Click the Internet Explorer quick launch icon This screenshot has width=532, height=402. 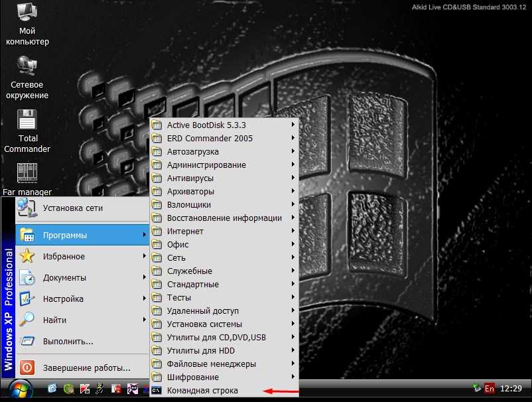(52, 389)
